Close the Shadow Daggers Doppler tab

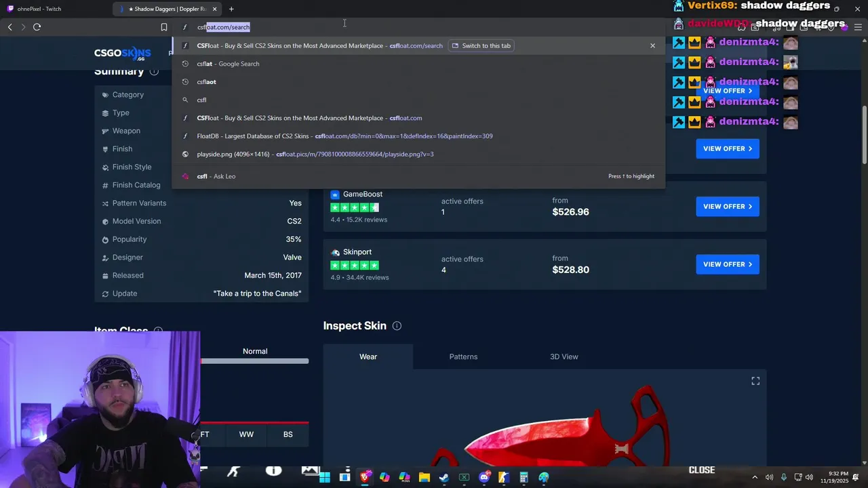(215, 9)
